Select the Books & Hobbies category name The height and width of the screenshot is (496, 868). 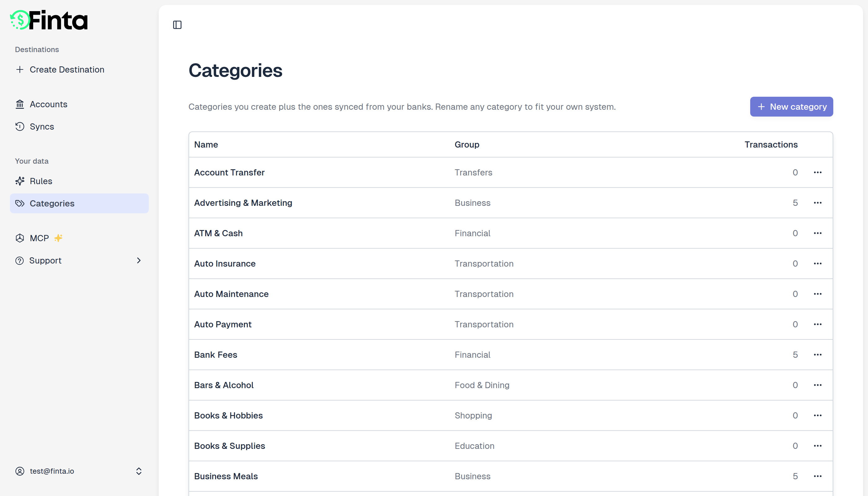coord(228,415)
